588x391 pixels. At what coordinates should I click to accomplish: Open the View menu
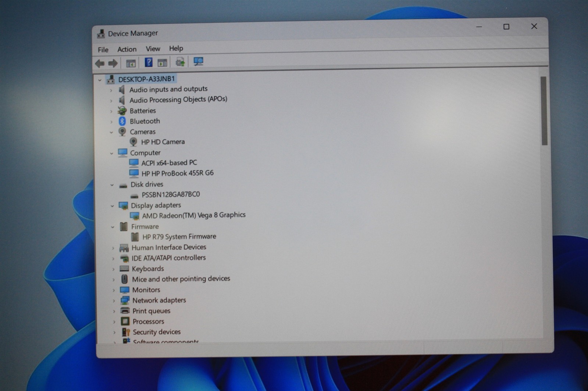tap(153, 49)
